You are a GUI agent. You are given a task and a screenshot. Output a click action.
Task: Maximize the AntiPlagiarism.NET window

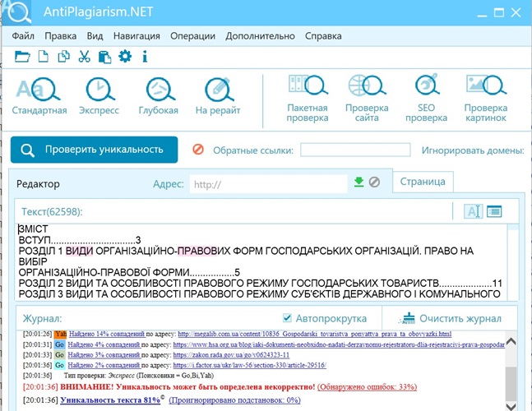pos(499,13)
